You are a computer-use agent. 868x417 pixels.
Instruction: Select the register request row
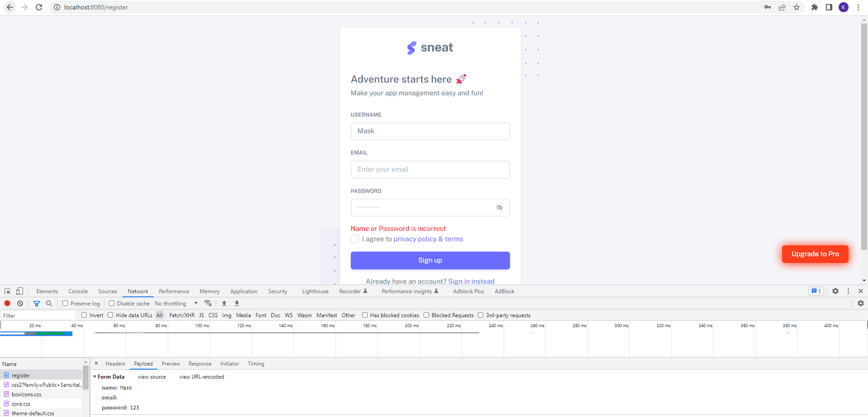42,375
